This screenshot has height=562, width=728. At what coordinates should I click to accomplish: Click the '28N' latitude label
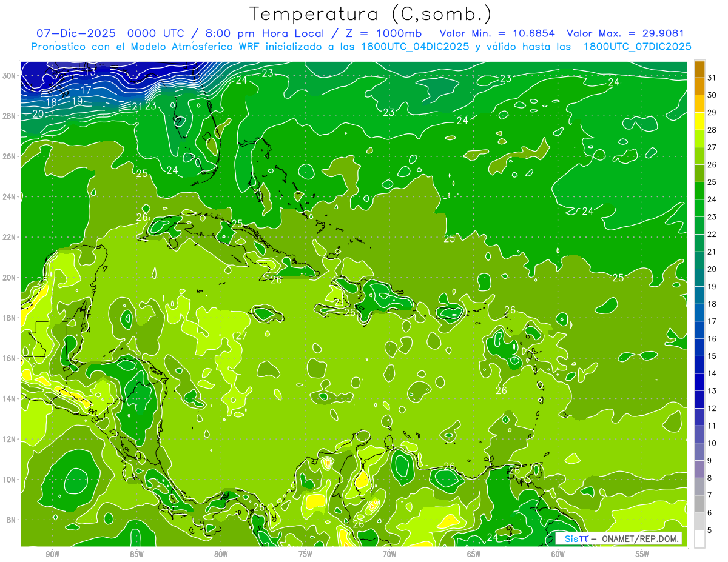click(x=10, y=116)
